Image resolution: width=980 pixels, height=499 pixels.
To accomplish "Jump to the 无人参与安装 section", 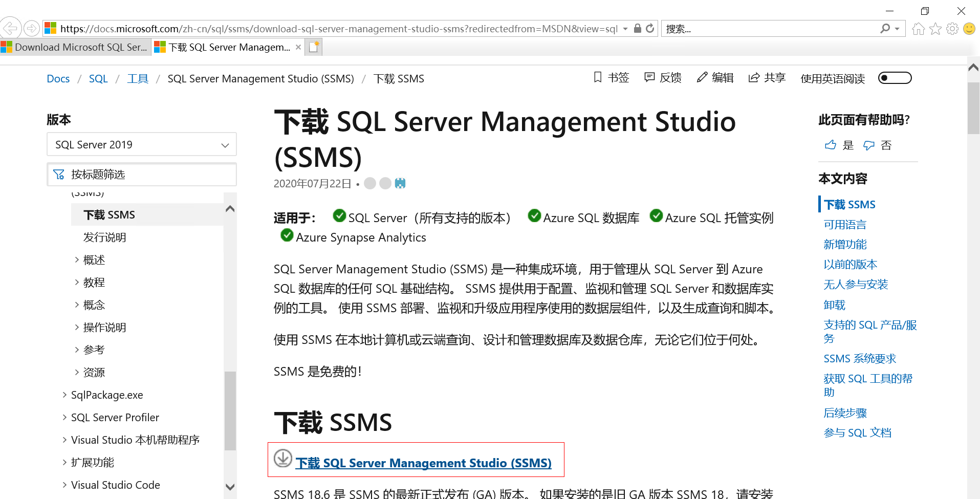I will click(x=856, y=285).
